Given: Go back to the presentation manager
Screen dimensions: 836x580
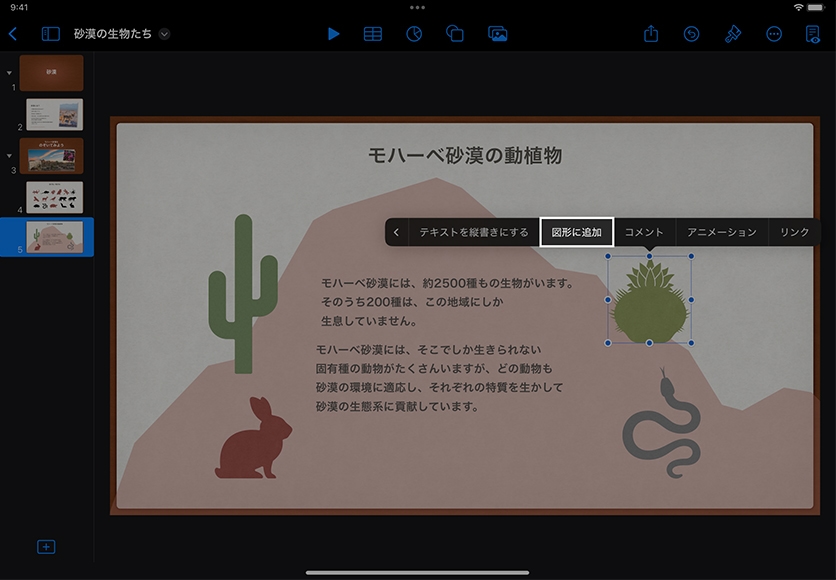Looking at the screenshot, I should click(x=13, y=33).
